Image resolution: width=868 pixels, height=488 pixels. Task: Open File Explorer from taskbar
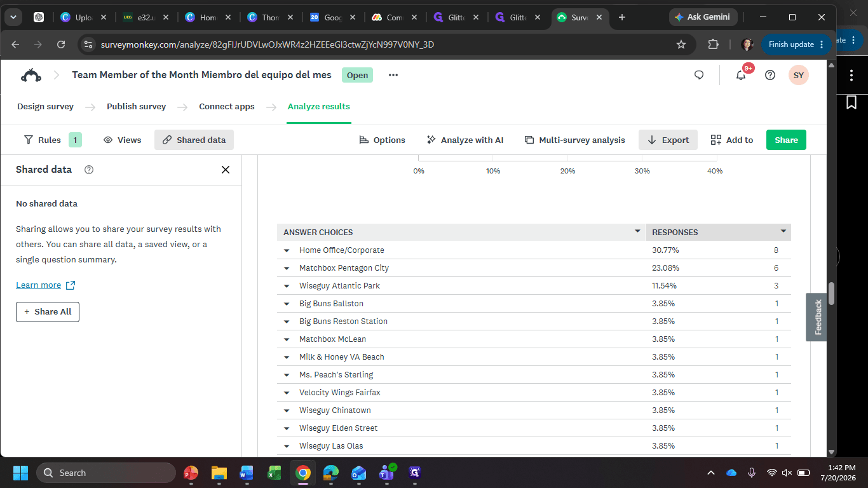pyautogui.click(x=219, y=473)
